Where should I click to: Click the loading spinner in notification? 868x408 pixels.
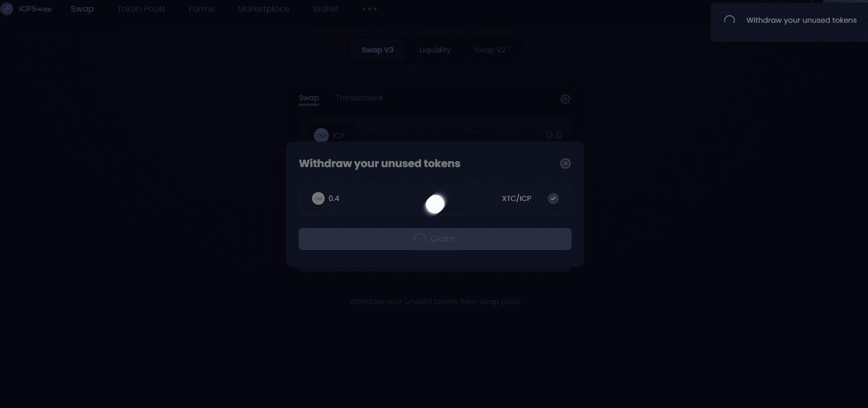click(x=730, y=20)
